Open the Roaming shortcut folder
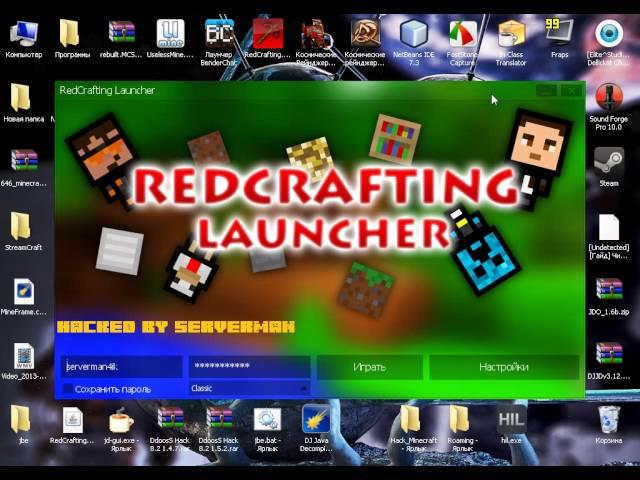Screen dimensions: 640x480 [x=459, y=420]
